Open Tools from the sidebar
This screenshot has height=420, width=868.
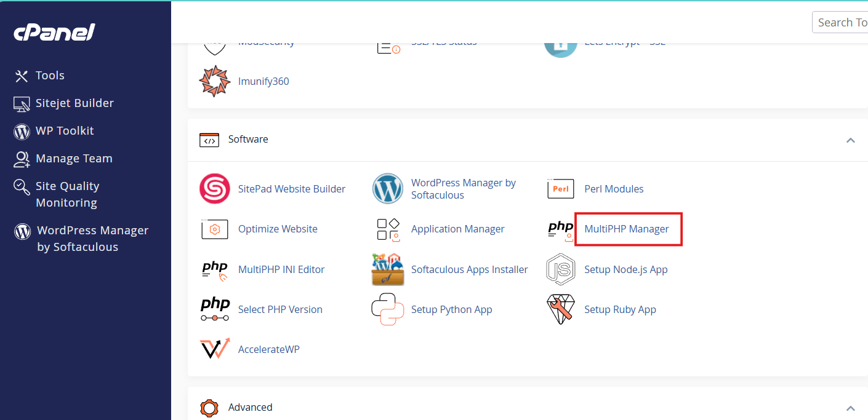coord(49,75)
